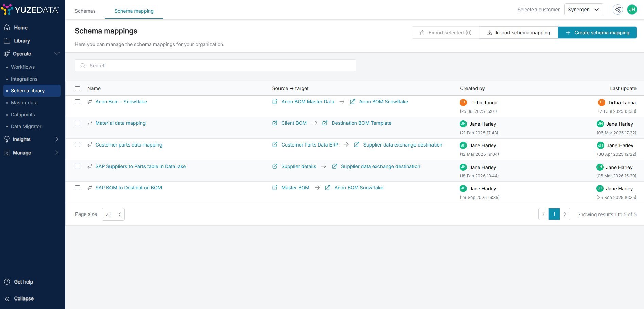Click the Library folder icon
The width and height of the screenshot is (644, 309).
coord(7,41)
